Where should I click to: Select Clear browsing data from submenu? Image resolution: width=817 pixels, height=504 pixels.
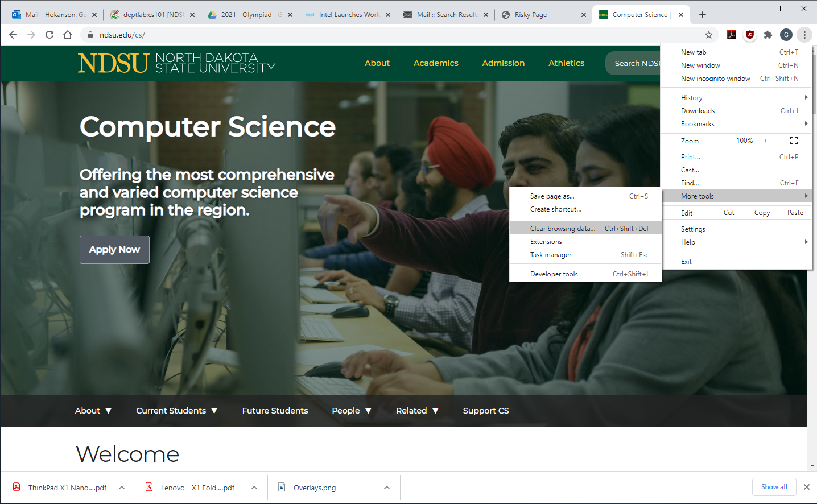tap(562, 229)
